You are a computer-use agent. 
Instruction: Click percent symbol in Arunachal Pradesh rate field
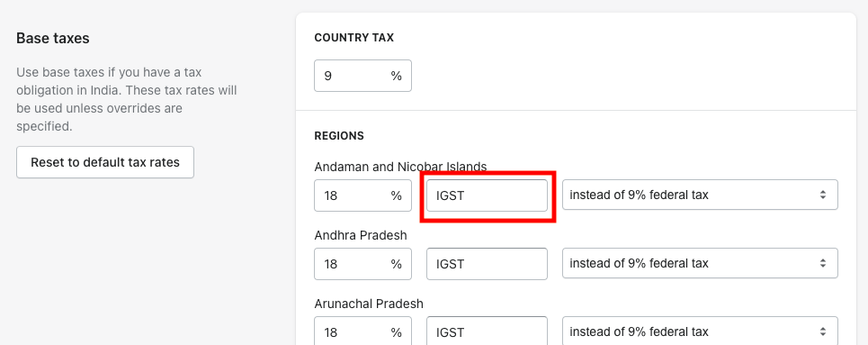397,332
